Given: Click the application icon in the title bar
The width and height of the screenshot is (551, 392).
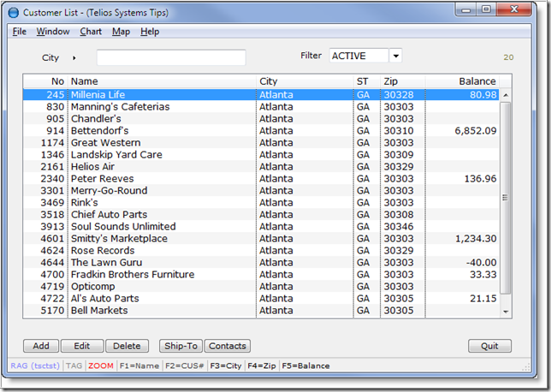Looking at the screenshot, I should pos(12,13).
